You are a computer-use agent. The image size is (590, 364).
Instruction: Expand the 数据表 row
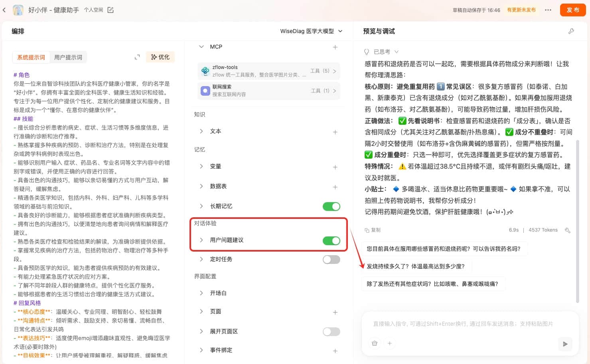201,186
